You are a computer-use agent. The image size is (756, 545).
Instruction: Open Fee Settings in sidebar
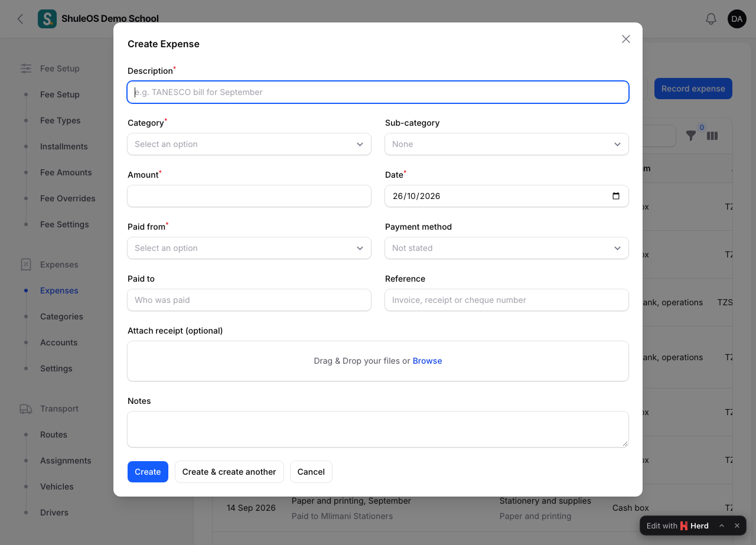(64, 224)
